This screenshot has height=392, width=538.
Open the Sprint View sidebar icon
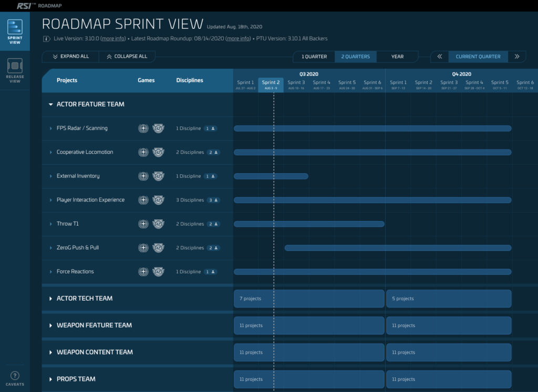[15, 31]
